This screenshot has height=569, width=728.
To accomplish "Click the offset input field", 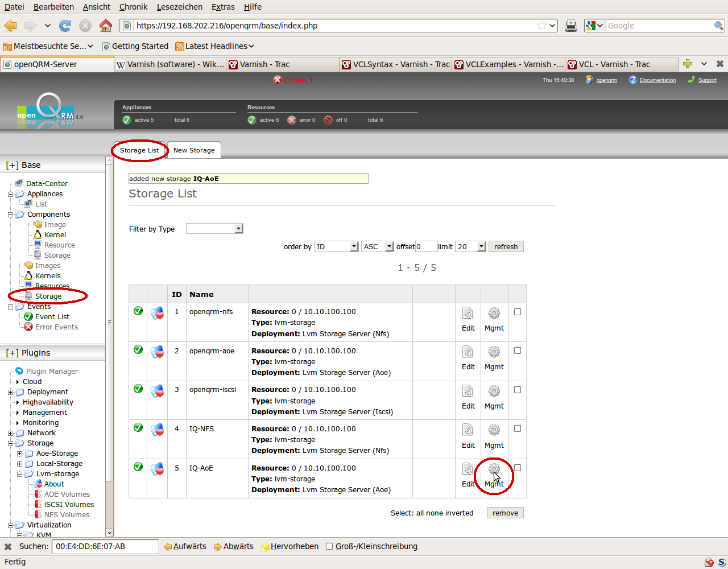I will click(426, 246).
